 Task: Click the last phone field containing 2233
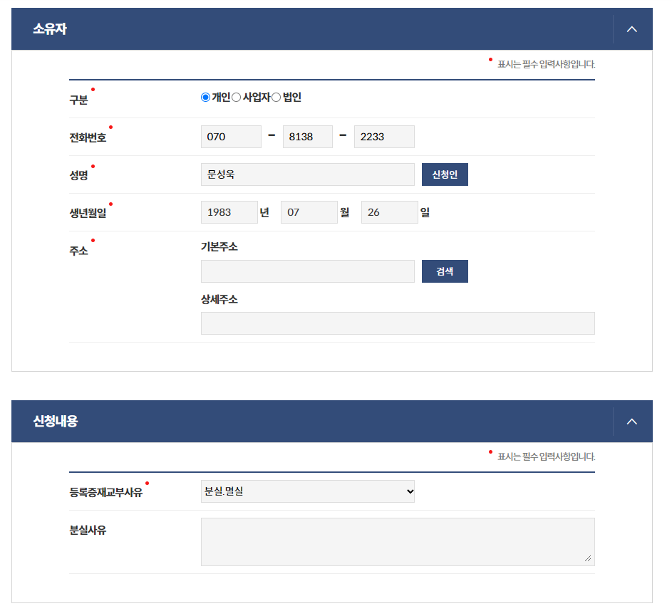[384, 136]
